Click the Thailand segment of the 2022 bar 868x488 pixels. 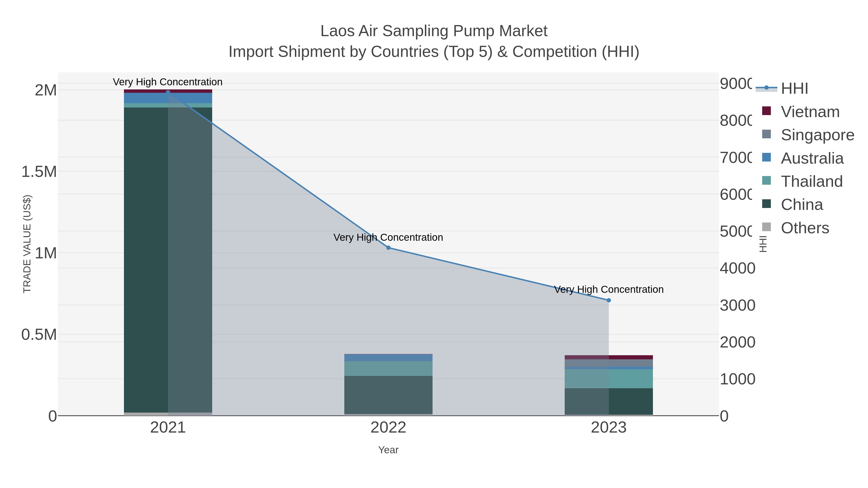tap(388, 368)
